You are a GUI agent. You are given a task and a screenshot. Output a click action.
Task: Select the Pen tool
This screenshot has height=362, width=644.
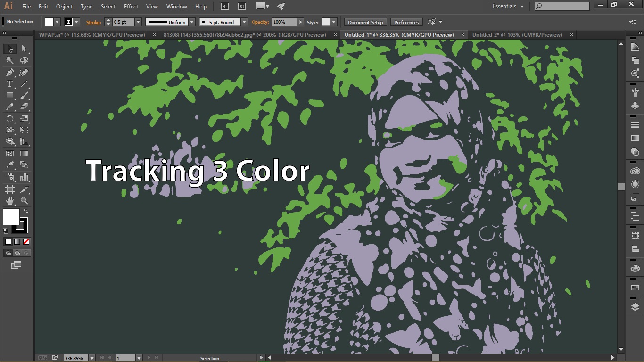pyautogui.click(x=9, y=72)
